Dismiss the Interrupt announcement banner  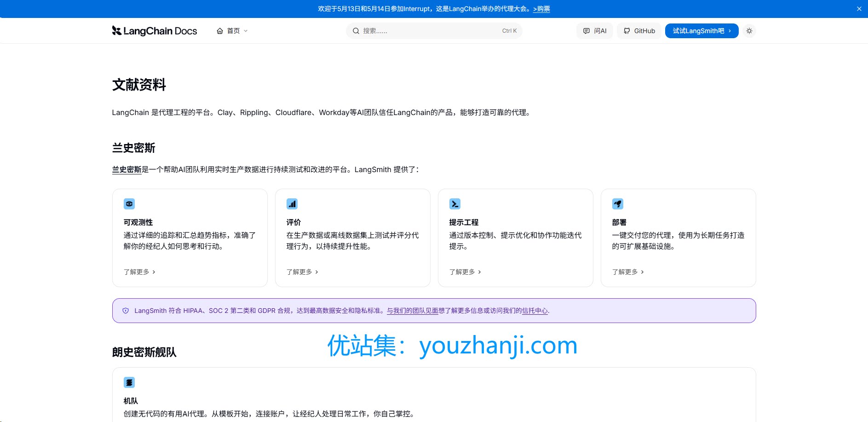click(858, 8)
